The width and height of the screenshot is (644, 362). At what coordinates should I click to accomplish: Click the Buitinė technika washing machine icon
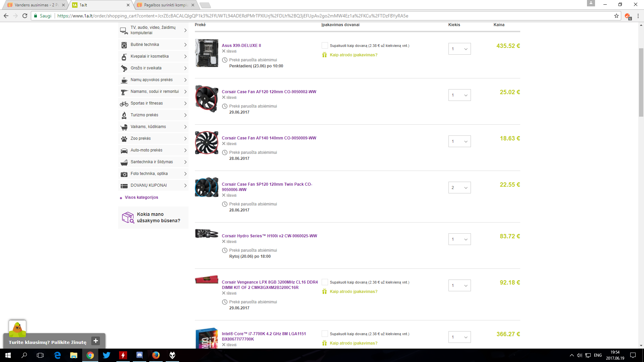(x=124, y=45)
